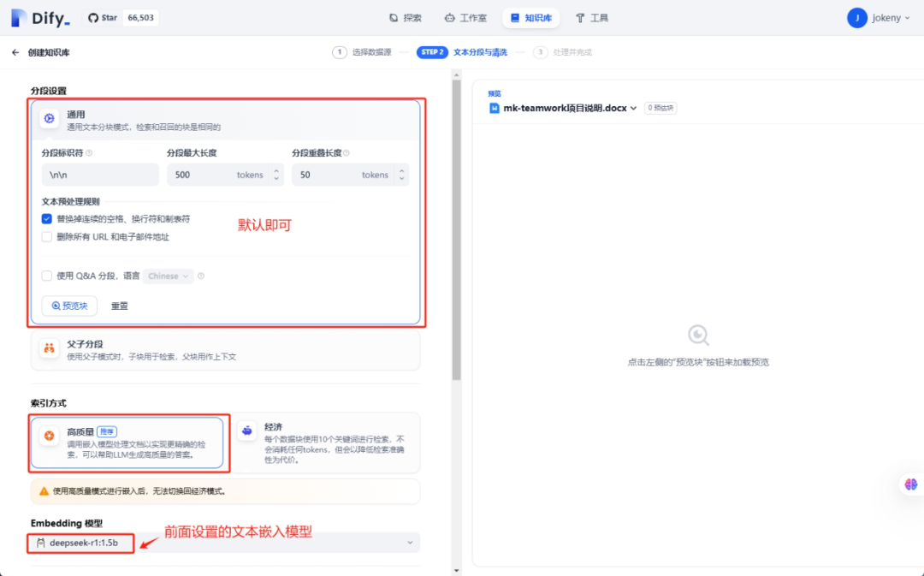Click the 分段重叠长度 50 field
This screenshot has width=924, height=576.
(x=343, y=175)
